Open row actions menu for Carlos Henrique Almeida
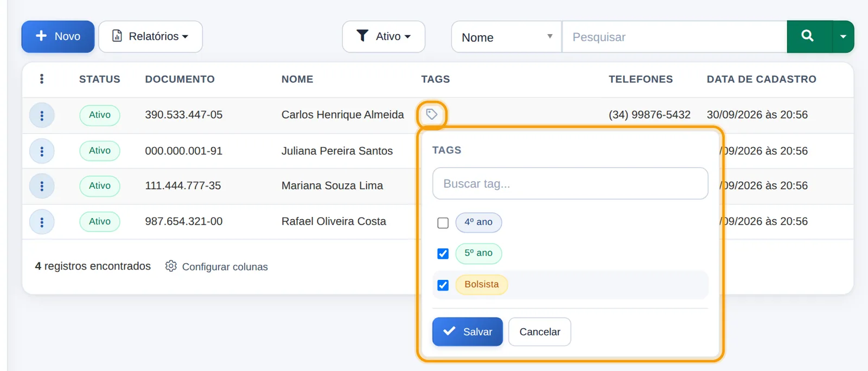868x371 pixels. coord(42,116)
